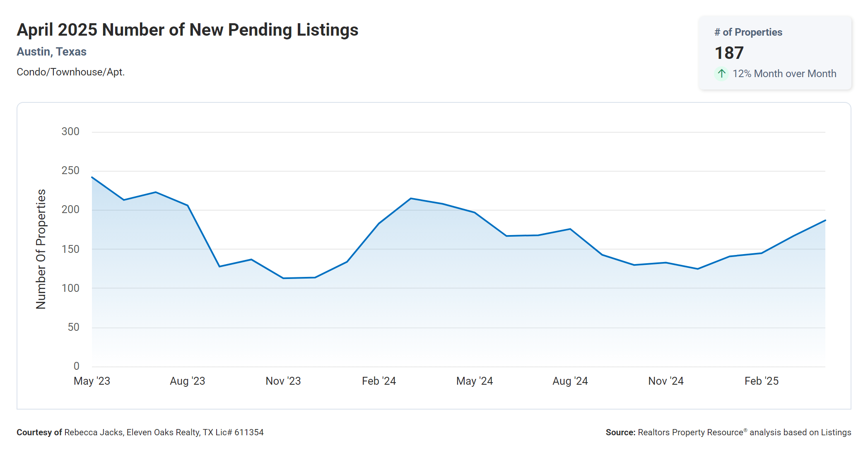
Task: Click the "May '23" x-axis label
Action: point(92,381)
